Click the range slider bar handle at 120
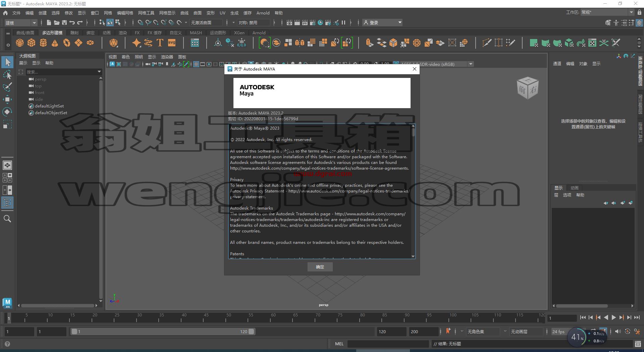Image resolution: width=644 pixels, height=352 pixels. click(x=251, y=332)
